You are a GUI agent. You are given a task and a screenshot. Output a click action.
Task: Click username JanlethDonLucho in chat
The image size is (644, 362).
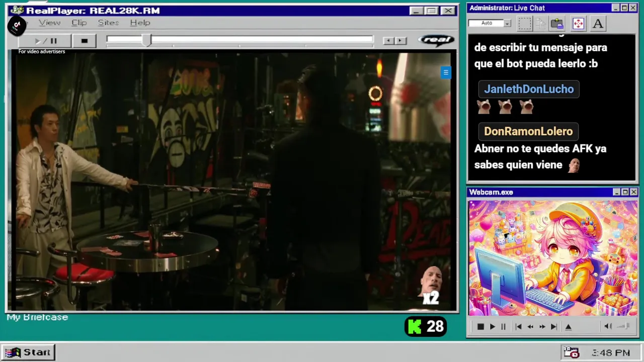529,89
